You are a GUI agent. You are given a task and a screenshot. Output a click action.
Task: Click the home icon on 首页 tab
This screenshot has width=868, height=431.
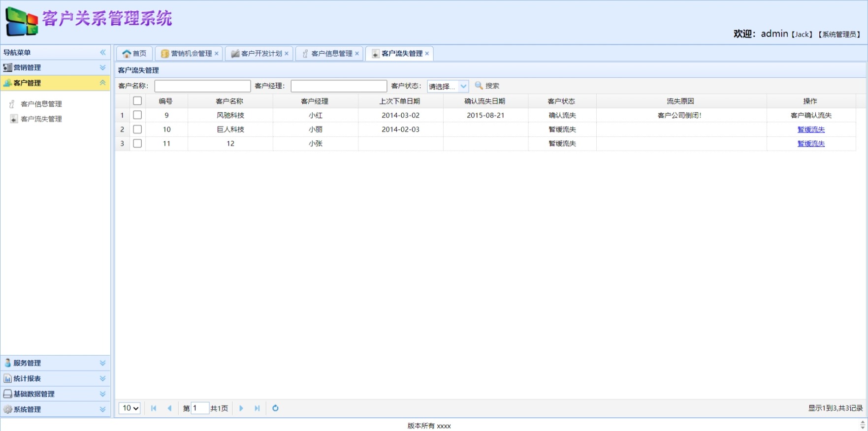coord(127,54)
